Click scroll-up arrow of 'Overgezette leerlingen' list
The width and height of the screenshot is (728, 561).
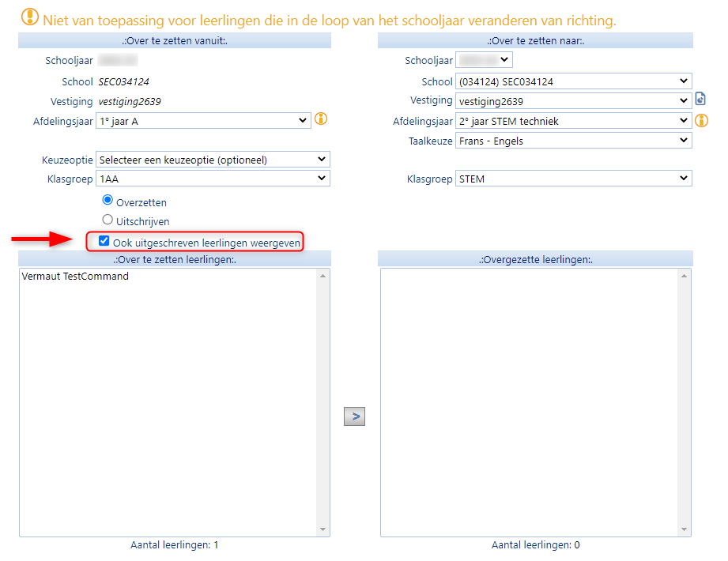684,276
